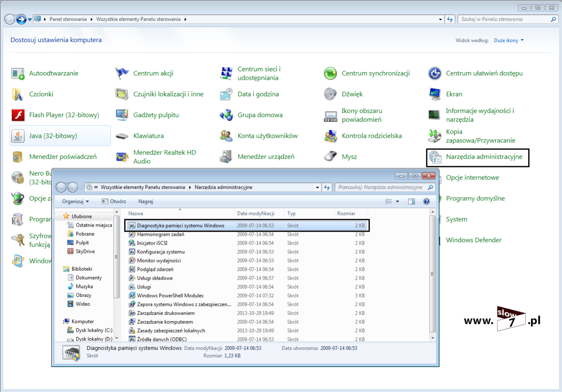
Task: Open Menedżer Realtek HD Audio icon
Action: 122,157
